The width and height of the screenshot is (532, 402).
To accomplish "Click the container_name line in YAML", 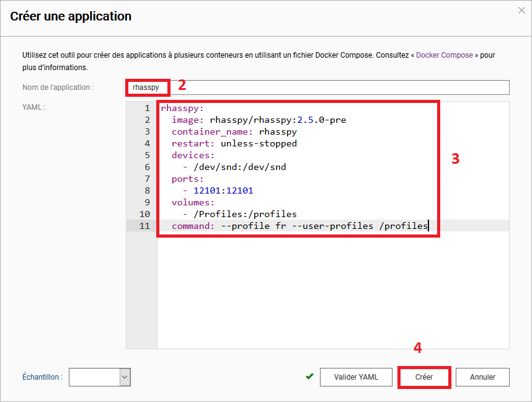I will (x=234, y=132).
